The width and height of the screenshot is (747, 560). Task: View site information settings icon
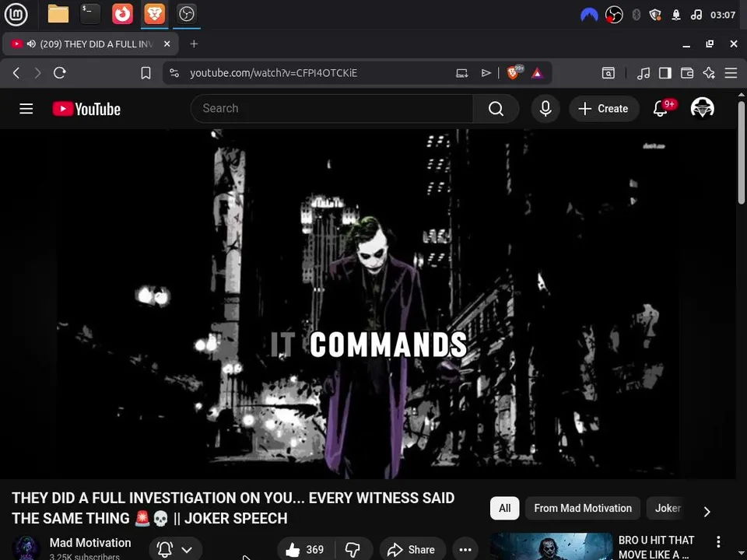(174, 73)
